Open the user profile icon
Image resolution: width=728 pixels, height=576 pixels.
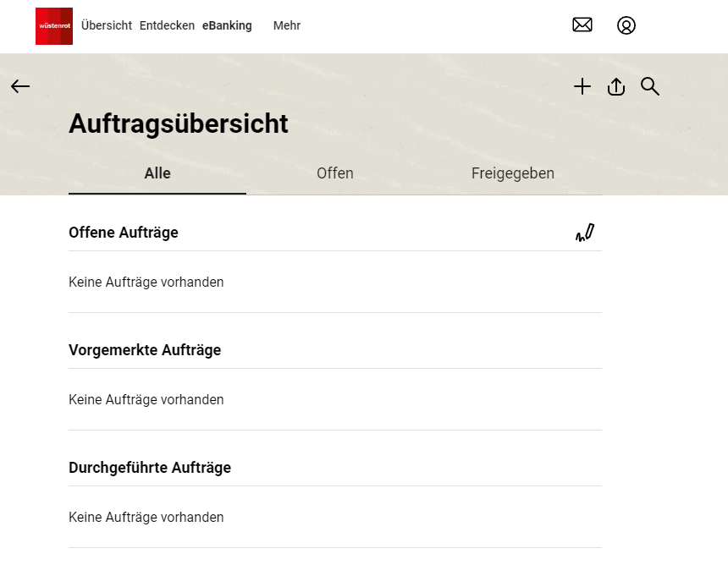626,25
